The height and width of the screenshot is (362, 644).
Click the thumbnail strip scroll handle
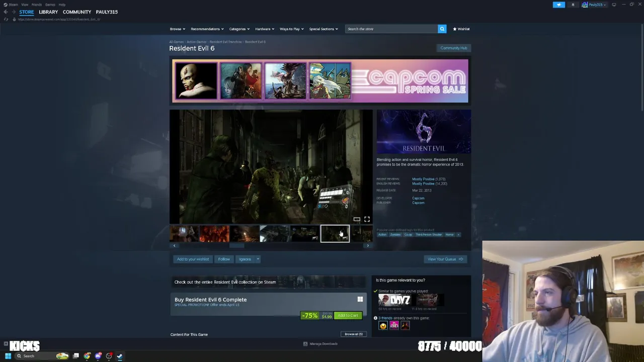tap(237, 245)
